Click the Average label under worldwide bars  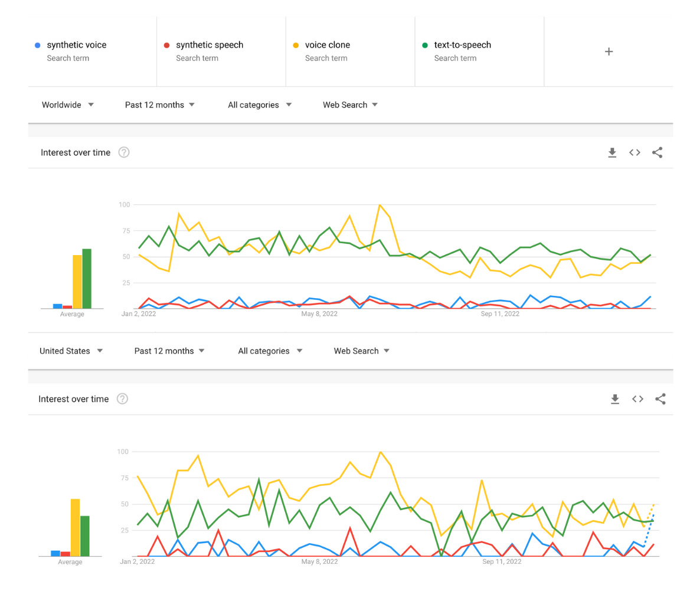(72, 314)
